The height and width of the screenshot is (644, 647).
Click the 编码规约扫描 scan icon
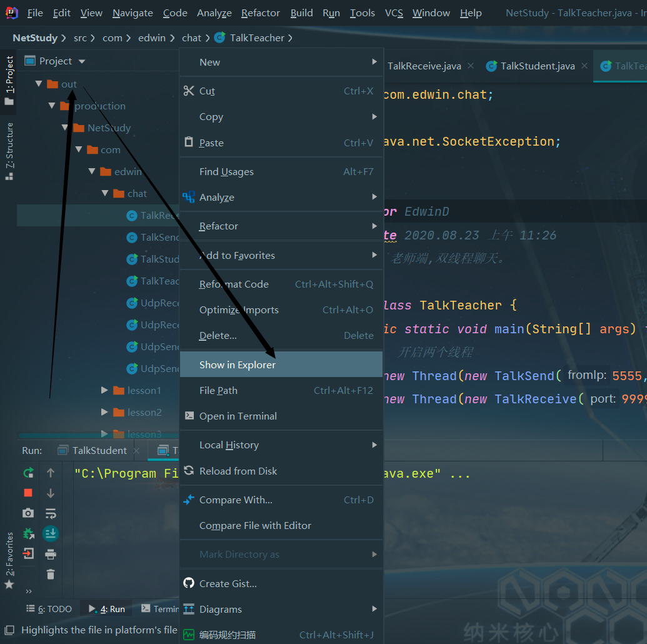point(189,635)
